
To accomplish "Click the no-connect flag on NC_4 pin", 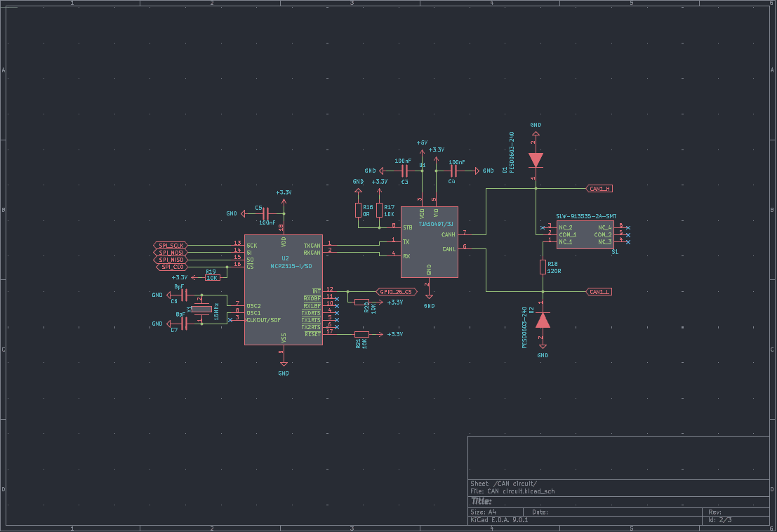I will tap(627, 228).
